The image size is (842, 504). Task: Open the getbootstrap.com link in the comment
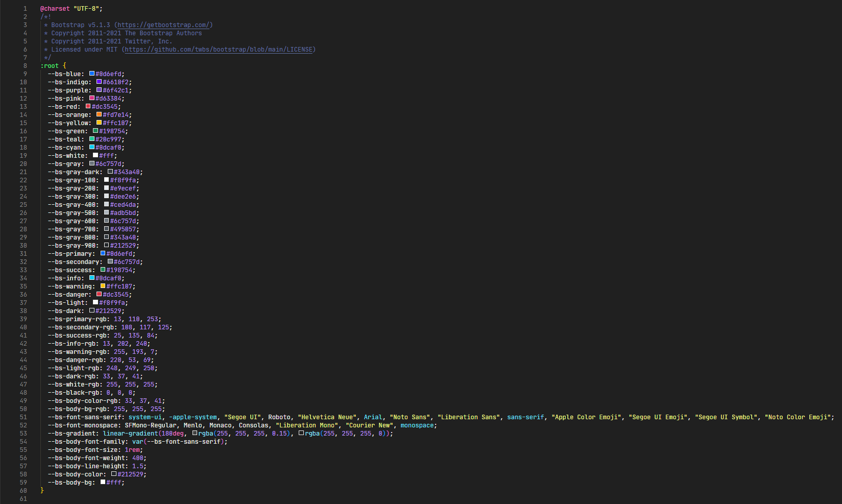point(163,25)
